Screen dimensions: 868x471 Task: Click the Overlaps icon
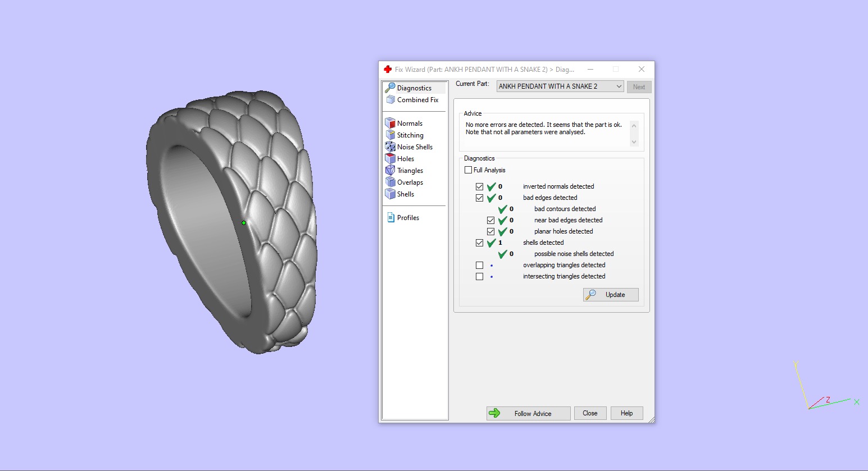click(390, 182)
